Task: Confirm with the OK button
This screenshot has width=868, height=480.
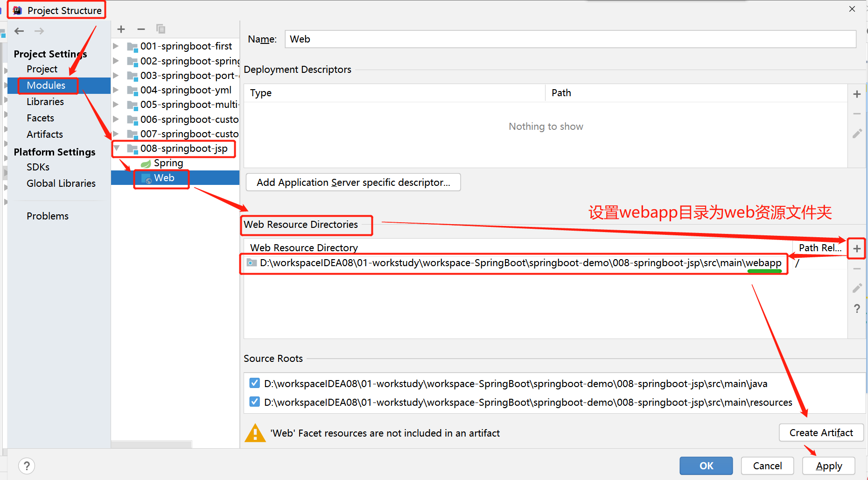Action: pyautogui.click(x=706, y=466)
